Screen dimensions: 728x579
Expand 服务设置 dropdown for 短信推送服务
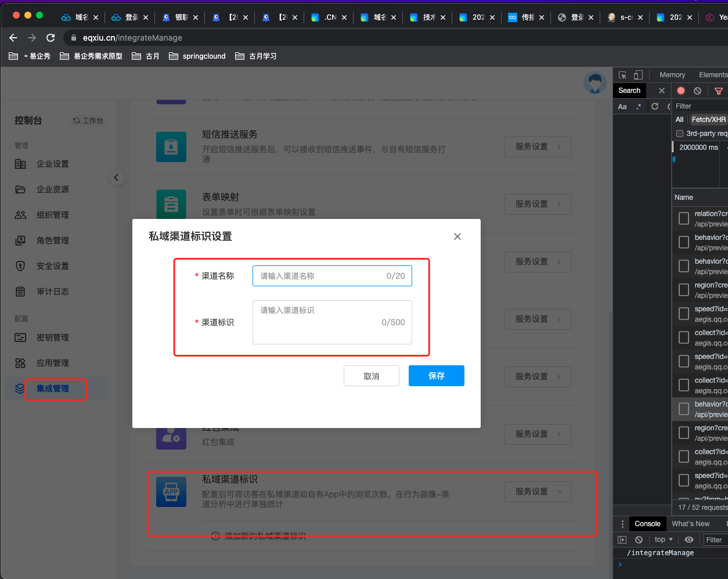coord(538,147)
